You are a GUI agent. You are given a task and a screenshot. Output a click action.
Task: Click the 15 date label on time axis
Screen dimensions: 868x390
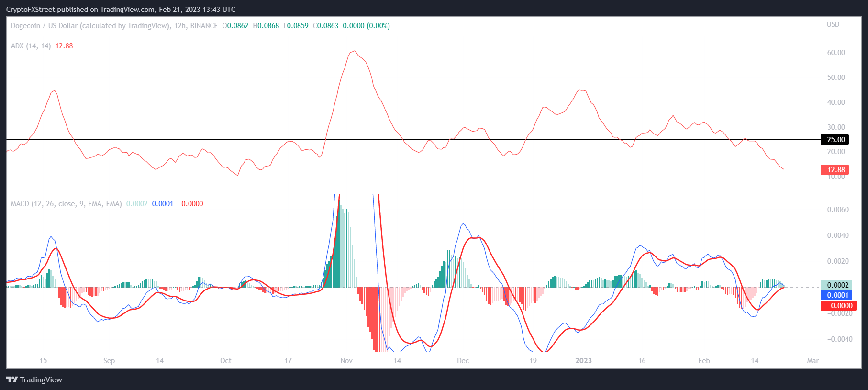(x=43, y=361)
